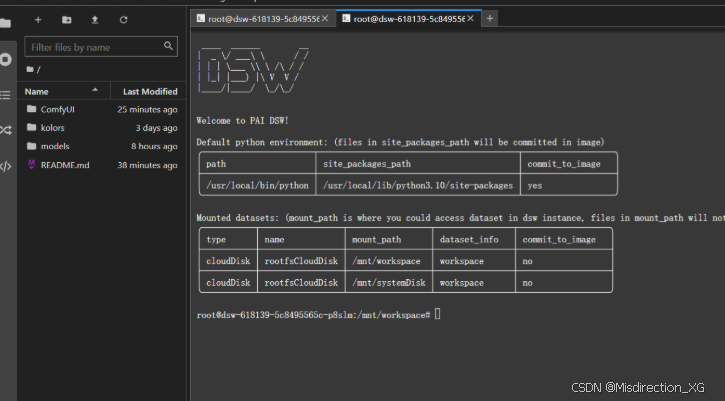Click the kolors folder icon
Image resolution: width=725 pixels, height=401 pixels.
31,127
